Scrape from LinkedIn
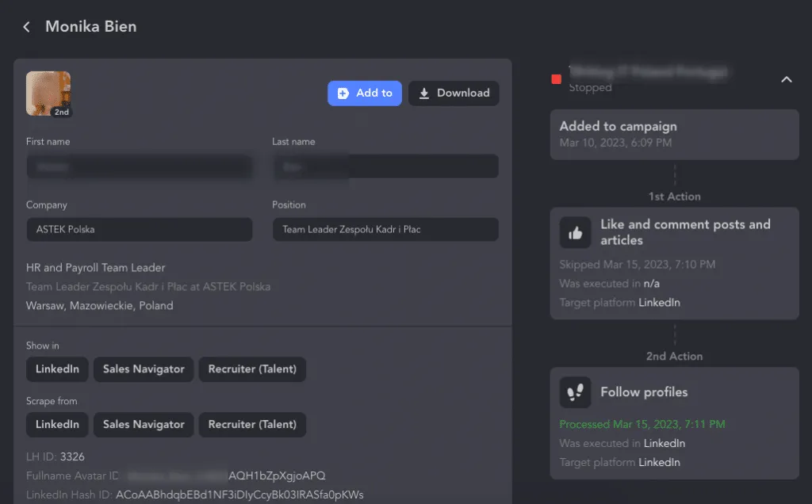 (x=57, y=424)
